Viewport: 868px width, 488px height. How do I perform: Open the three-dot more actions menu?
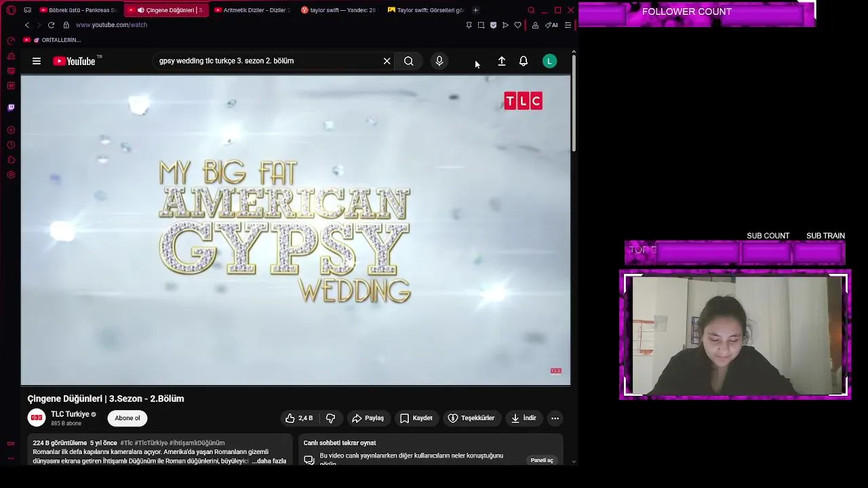click(x=555, y=418)
